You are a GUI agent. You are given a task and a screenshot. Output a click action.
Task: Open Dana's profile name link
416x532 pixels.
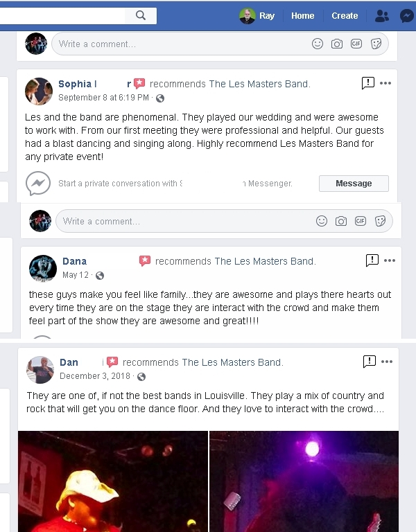pyautogui.click(x=75, y=261)
